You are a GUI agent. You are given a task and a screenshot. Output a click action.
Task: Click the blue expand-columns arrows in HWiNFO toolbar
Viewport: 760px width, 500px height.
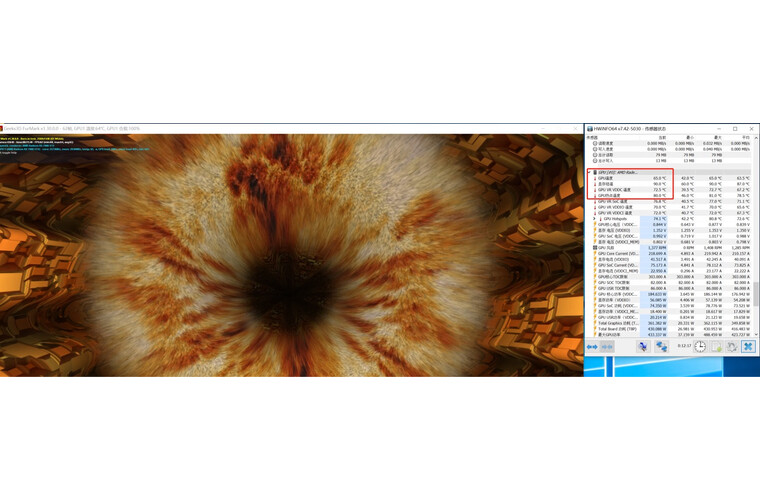[x=592, y=347]
